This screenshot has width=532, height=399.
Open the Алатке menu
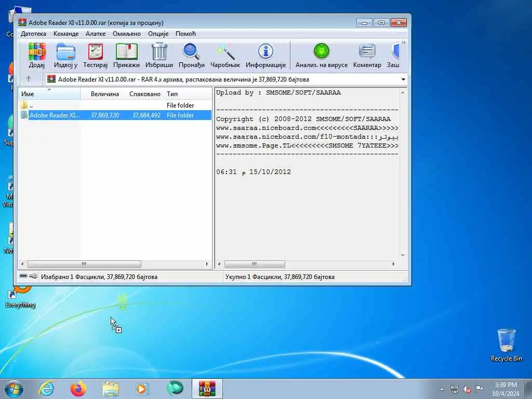(x=96, y=34)
